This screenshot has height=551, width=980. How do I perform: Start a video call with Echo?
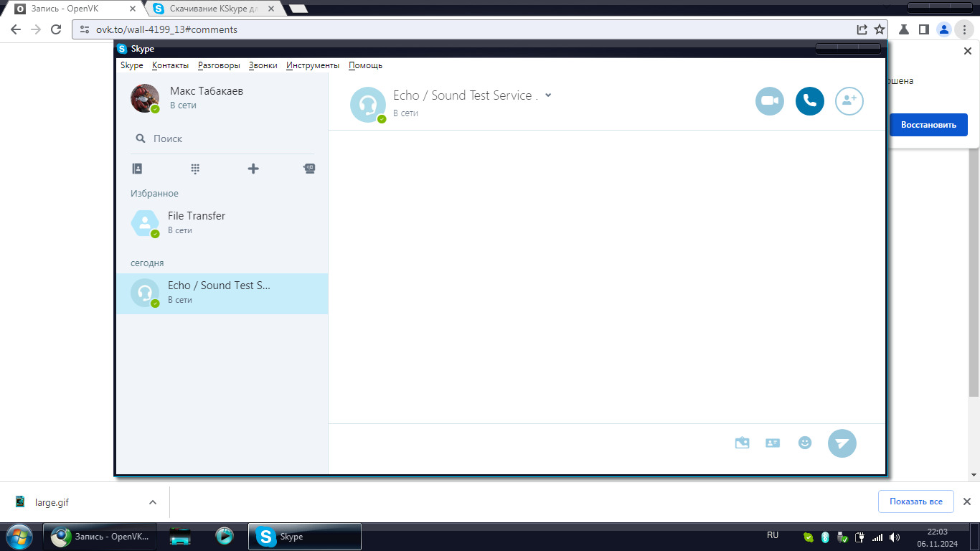click(x=770, y=101)
